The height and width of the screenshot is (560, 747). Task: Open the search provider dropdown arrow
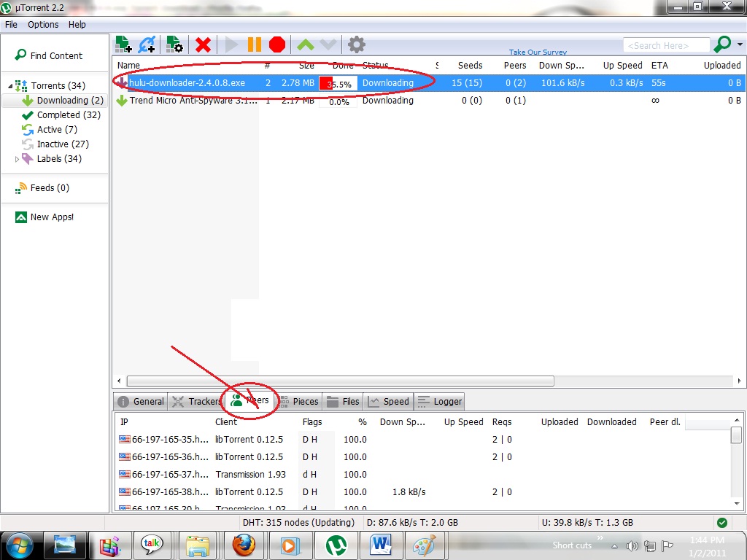tap(740, 44)
